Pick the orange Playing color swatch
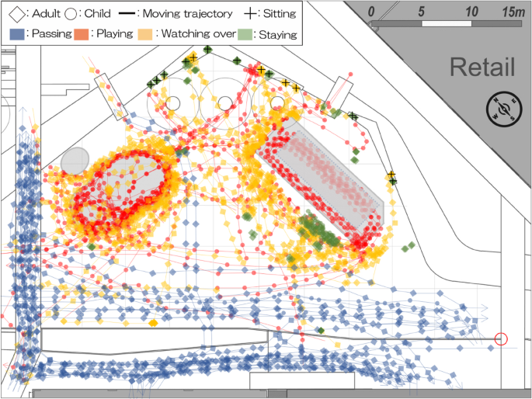Viewport: 532px width, 399px height. [x=82, y=33]
